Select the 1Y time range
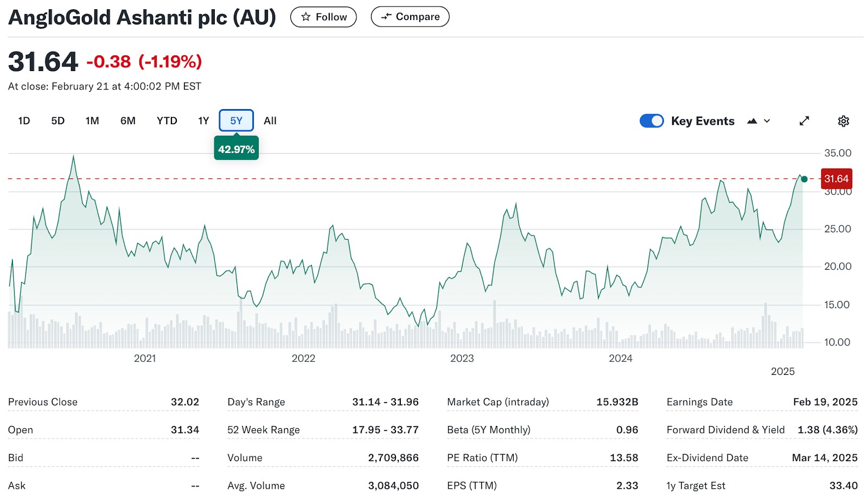This screenshot has width=868, height=497. (x=203, y=120)
